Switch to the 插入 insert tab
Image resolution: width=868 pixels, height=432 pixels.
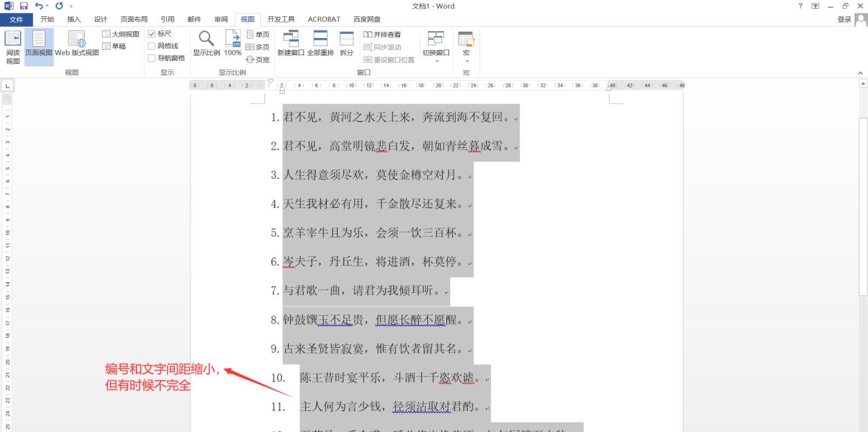tap(74, 19)
